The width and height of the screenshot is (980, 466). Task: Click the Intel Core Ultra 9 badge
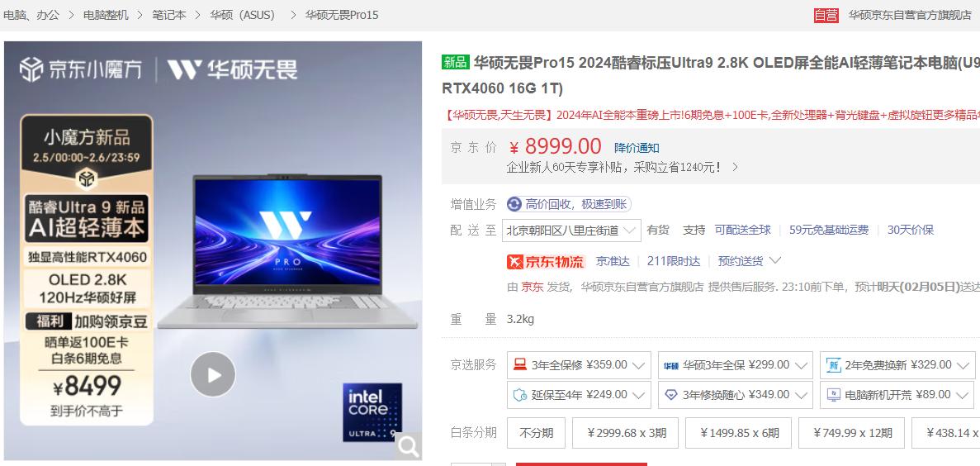372,412
